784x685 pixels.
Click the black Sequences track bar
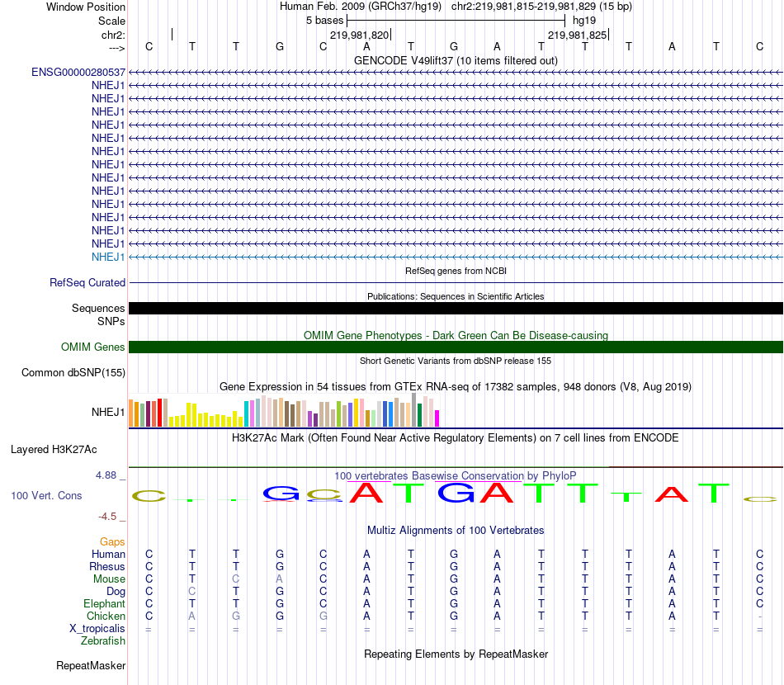(x=456, y=308)
